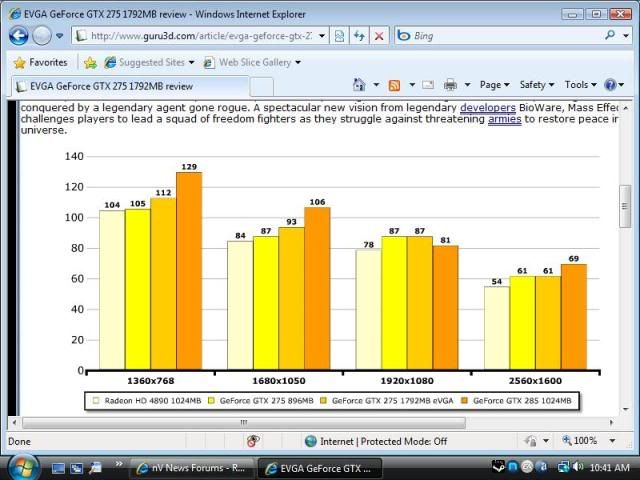Click the privacy report eye icon in the status bar

[253, 441]
